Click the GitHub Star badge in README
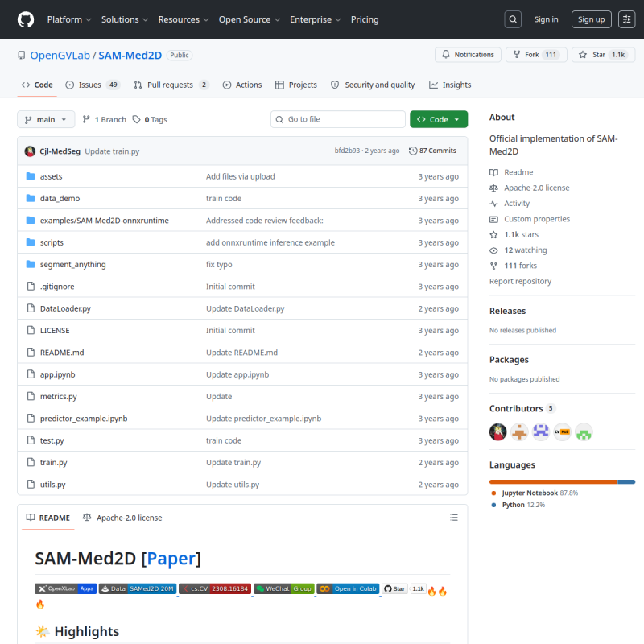The width and height of the screenshot is (644, 644). pyautogui.click(x=394, y=588)
